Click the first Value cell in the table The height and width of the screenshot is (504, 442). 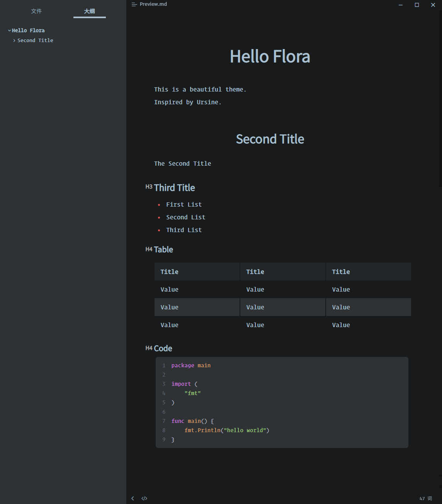click(169, 289)
